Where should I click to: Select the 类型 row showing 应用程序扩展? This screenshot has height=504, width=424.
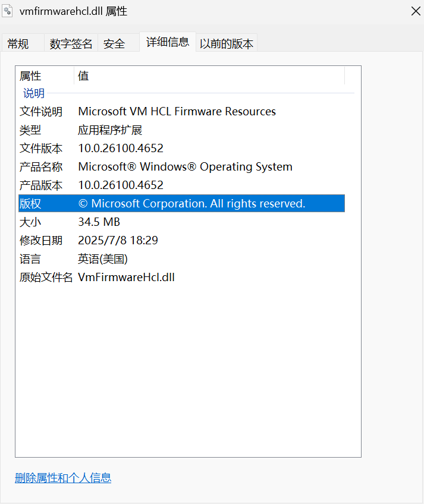pyautogui.click(x=110, y=130)
